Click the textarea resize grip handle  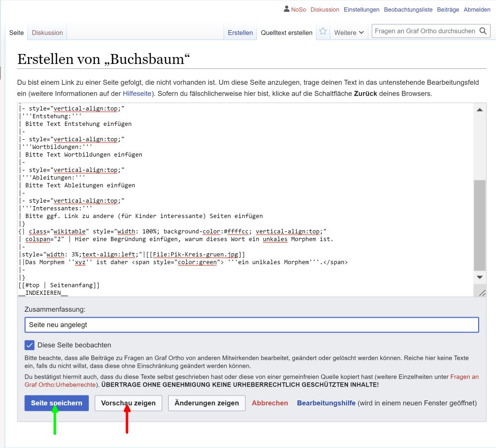point(482,293)
